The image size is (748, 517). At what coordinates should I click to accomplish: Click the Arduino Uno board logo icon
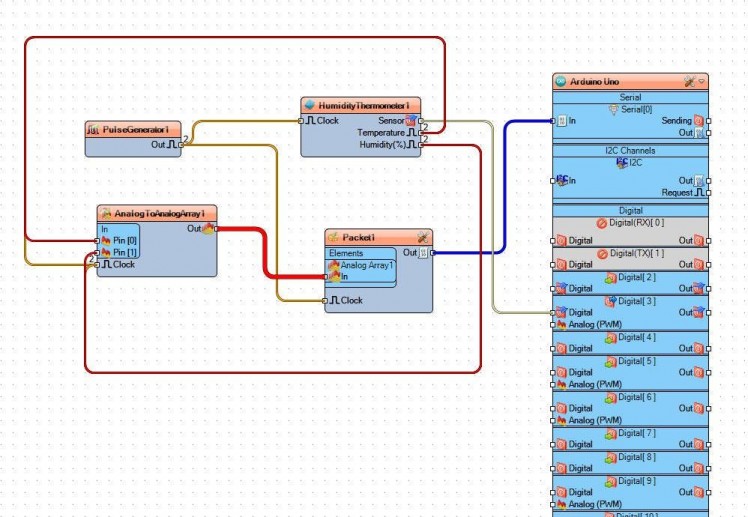point(561,82)
